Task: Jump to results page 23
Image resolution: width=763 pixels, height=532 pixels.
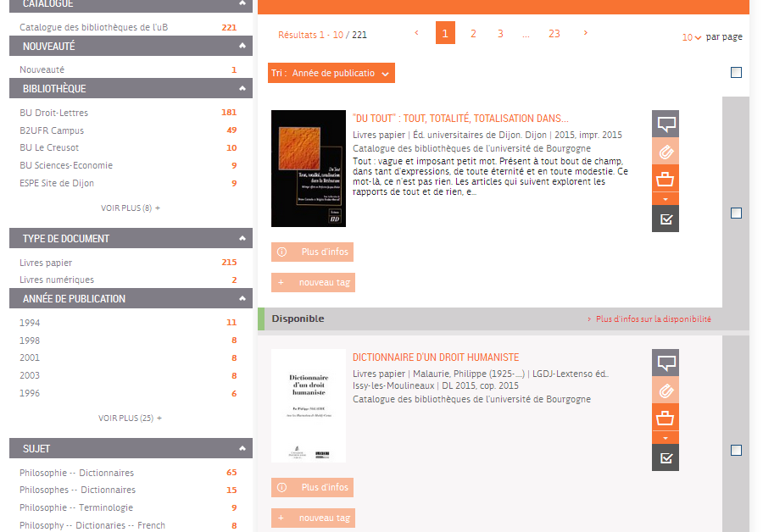Action: pyautogui.click(x=554, y=33)
